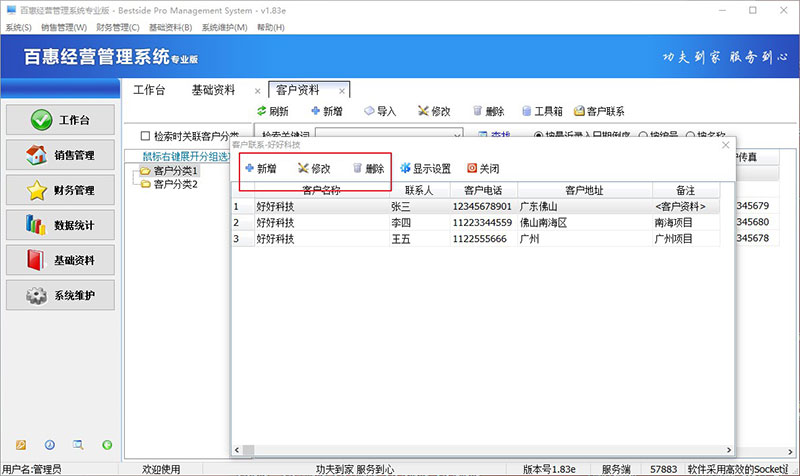Select the 按编号 radio button

[x=643, y=136]
